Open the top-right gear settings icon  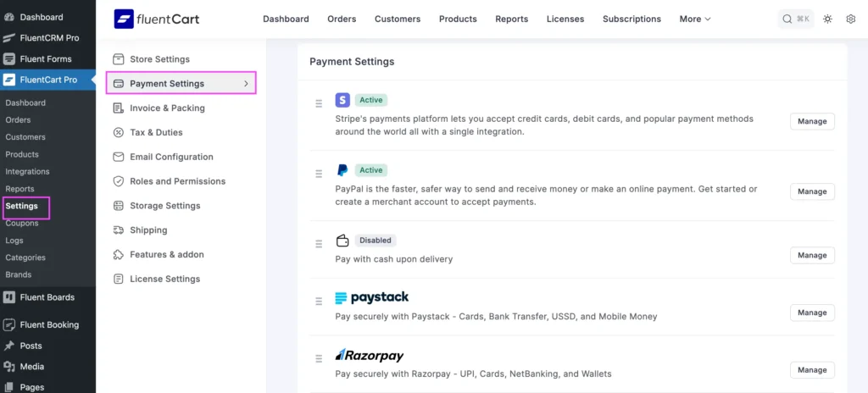851,19
